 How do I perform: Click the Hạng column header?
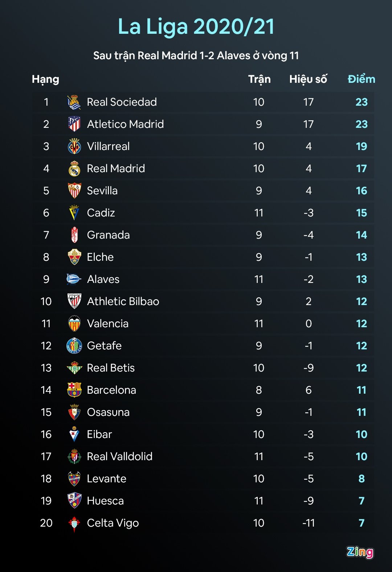(x=45, y=79)
